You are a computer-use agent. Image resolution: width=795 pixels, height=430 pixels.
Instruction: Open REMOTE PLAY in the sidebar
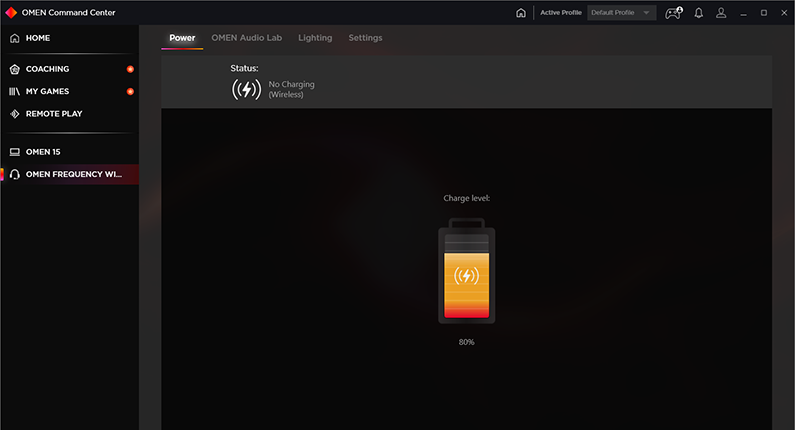click(x=69, y=114)
